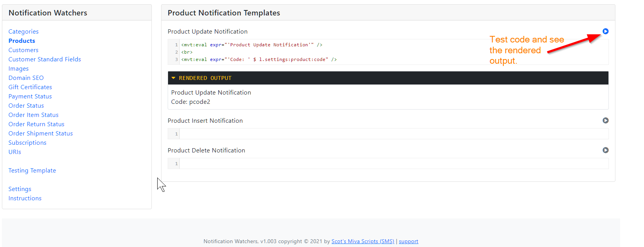Open Gift Certificates notifications
Viewport: 644px width, 247px height.
[30, 87]
